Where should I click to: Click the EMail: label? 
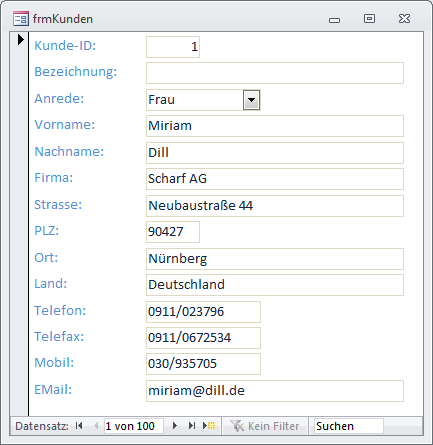(53, 389)
